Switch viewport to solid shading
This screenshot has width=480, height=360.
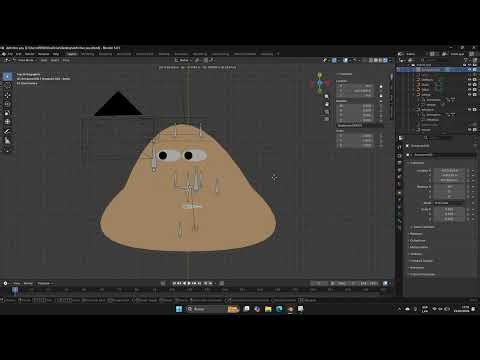(x=376, y=60)
